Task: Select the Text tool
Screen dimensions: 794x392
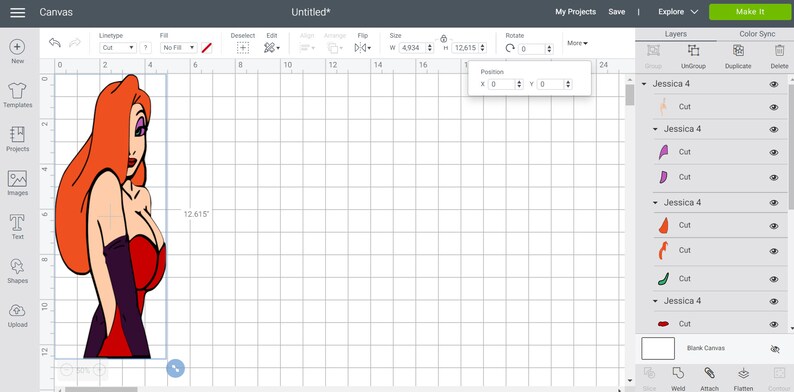Action: click(17, 226)
